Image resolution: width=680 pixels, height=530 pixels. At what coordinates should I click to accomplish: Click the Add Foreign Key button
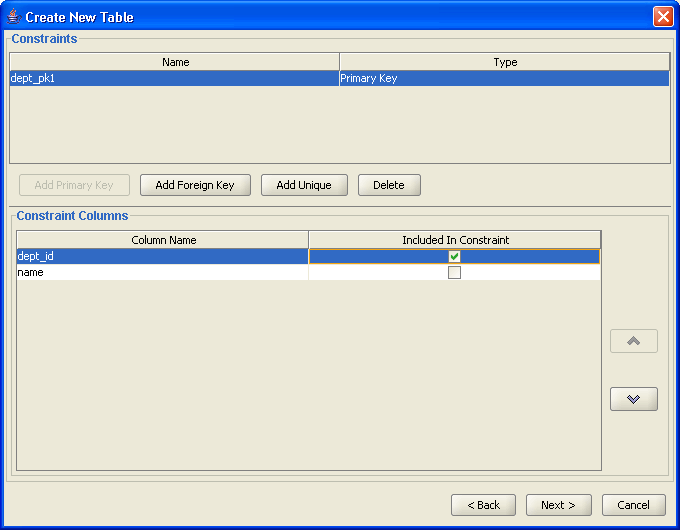point(195,185)
